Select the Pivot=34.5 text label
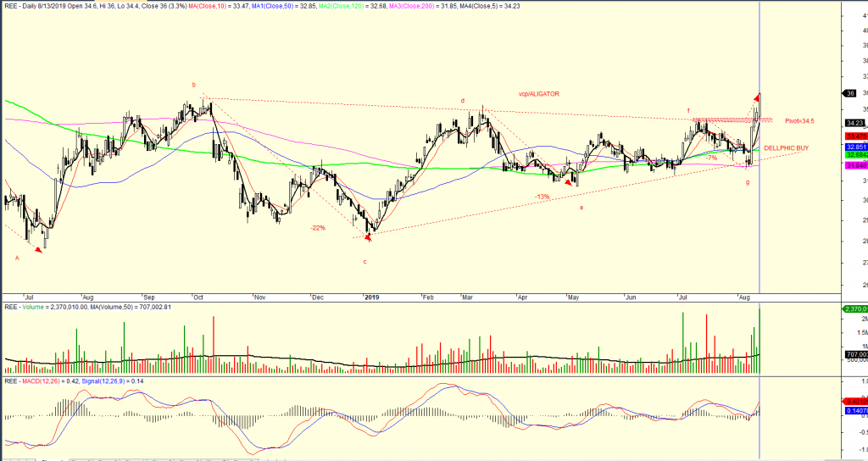The width and height of the screenshot is (868, 461). pyautogui.click(x=798, y=121)
